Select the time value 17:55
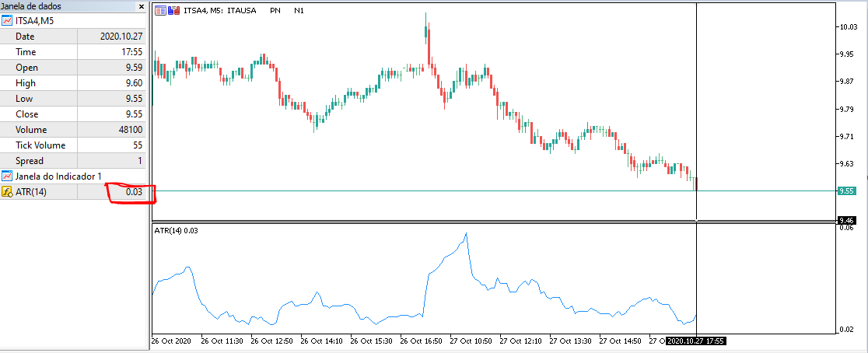Viewport: 868px width, 353px height. 132,52
